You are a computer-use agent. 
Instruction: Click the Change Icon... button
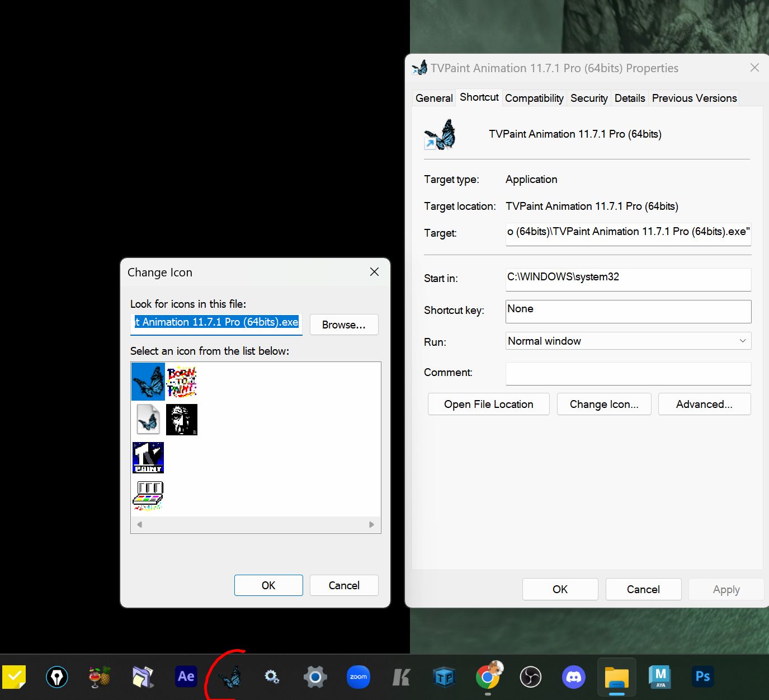[604, 404]
